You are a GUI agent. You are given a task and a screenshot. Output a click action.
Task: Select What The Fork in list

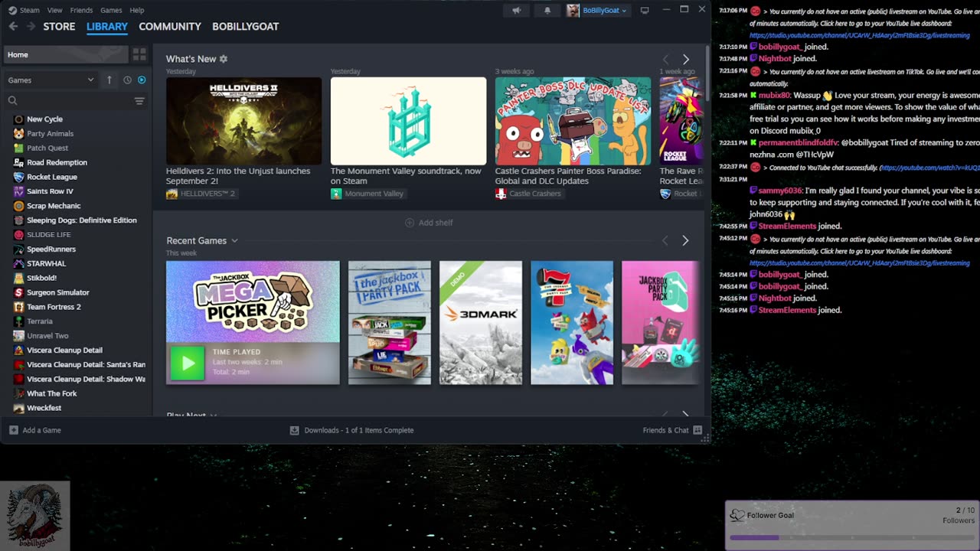pos(51,393)
